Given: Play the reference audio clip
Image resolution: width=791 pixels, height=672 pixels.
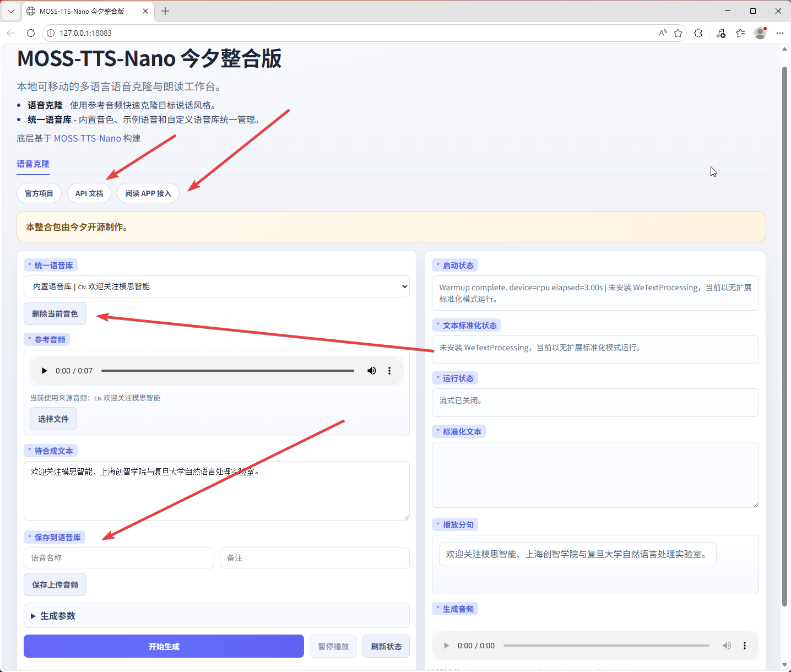Looking at the screenshot, I should (x=44, y=371).
